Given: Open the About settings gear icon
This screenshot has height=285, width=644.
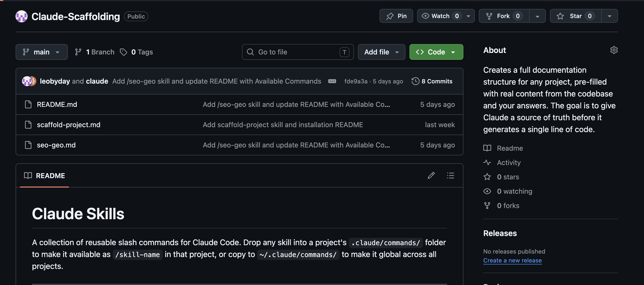Looking at the screenshot, I should point(614,50).
